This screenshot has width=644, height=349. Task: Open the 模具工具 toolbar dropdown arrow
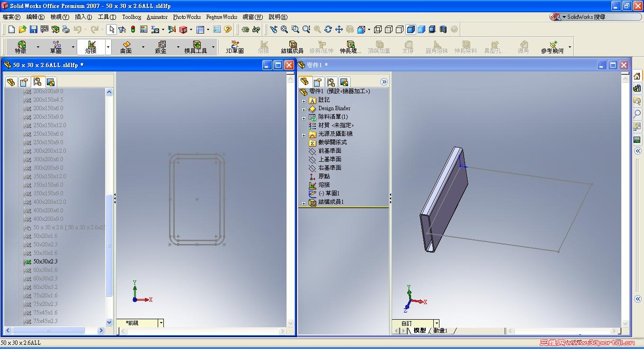coord(213,47)
